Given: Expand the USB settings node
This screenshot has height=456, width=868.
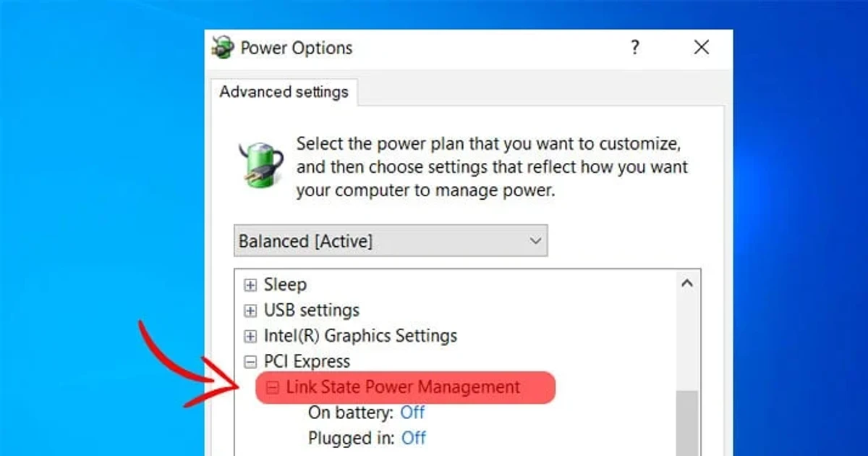Looking at the screenshot, I should click(250, 311).
